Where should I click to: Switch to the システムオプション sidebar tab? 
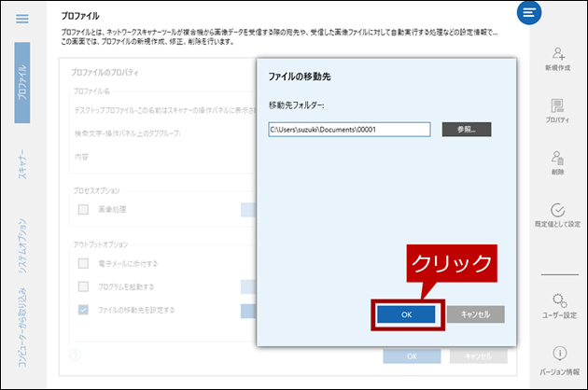(x=23, y=245)
